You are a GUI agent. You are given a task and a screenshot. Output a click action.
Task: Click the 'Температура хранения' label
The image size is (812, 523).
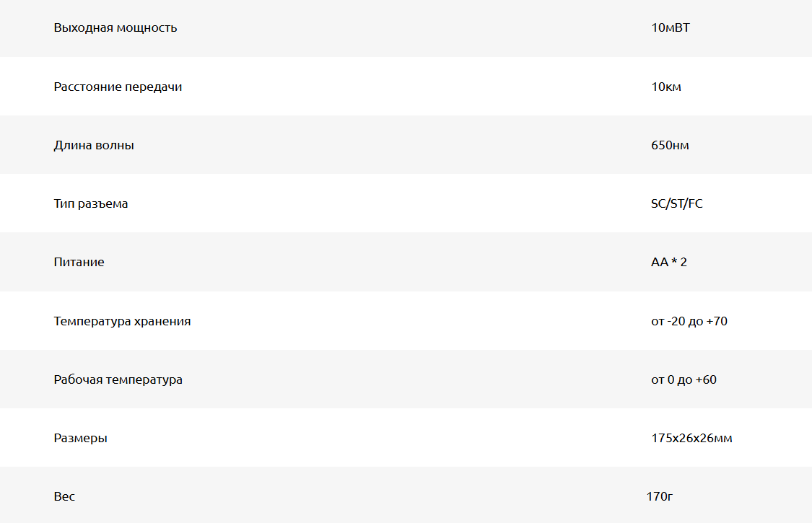click(x=122, y=321)
